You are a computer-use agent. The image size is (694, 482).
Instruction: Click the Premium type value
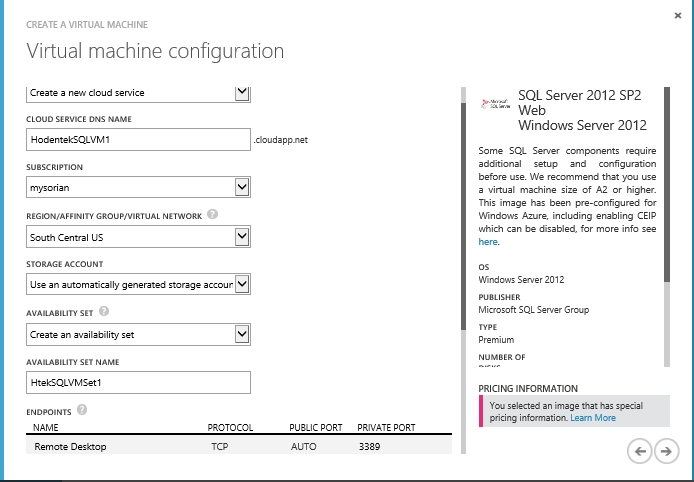click(x=496, y=340)
